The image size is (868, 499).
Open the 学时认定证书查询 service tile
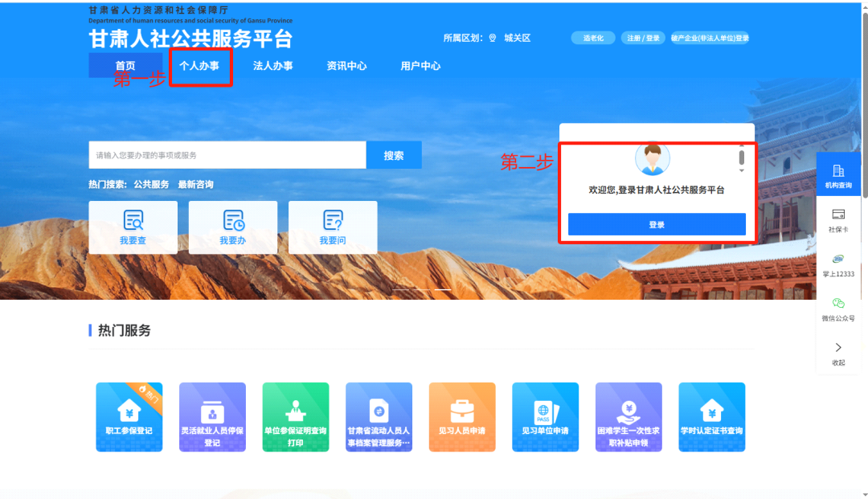coord(712,416)
